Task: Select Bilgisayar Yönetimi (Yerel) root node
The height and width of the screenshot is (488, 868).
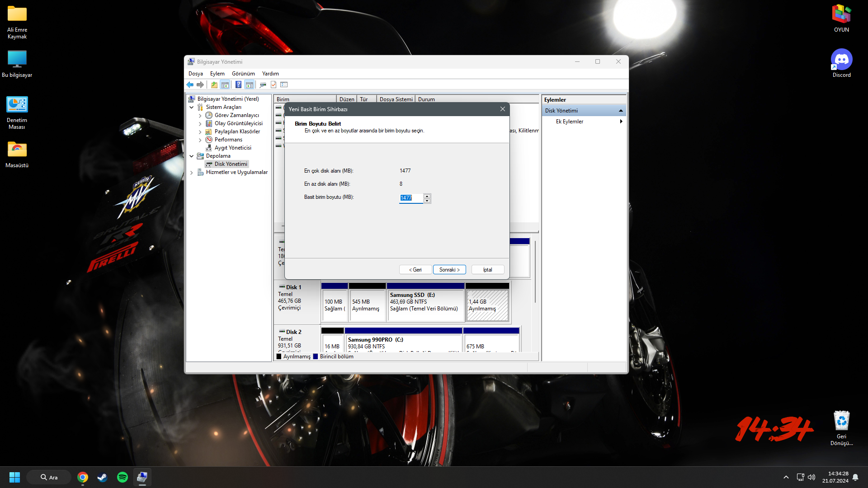Action: 228,99
